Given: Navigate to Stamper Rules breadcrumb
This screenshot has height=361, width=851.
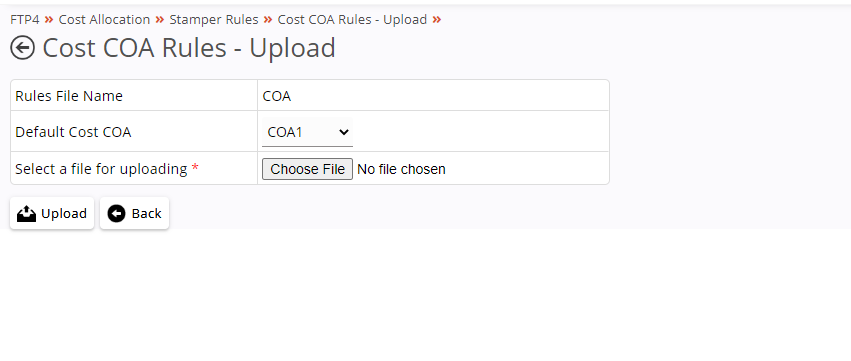Looking at the screenshot, I should coord(214,20).
